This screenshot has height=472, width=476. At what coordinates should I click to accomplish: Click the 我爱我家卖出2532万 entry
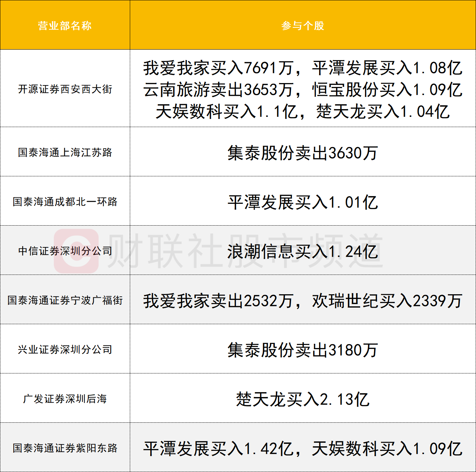(218, 301)
